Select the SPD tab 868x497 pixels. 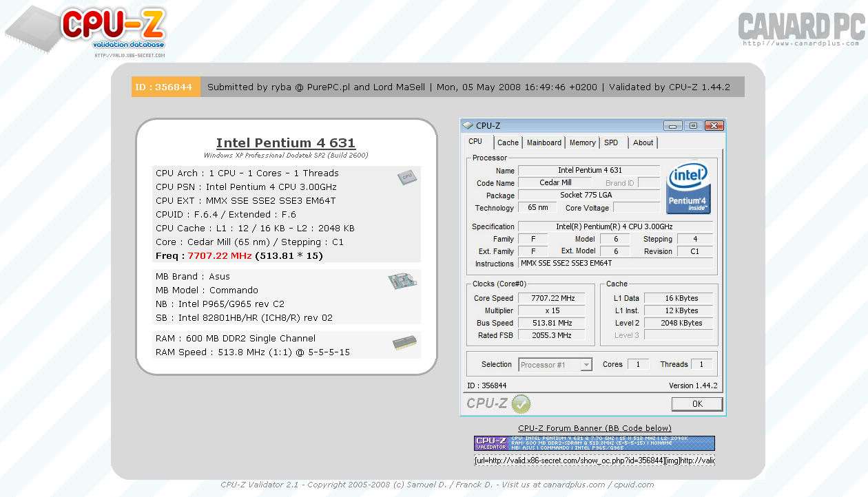[x=612, y=142]
